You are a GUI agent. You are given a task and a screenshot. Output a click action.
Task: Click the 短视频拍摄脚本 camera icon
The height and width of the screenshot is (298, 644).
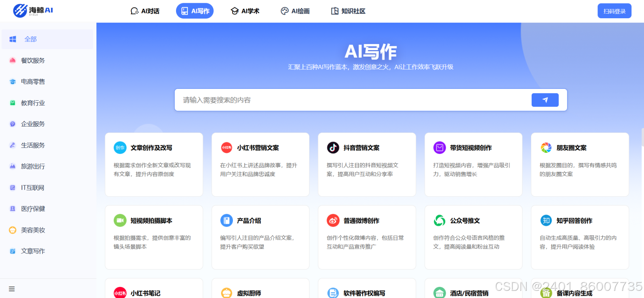pyautogui.click(x=120, y=220)
